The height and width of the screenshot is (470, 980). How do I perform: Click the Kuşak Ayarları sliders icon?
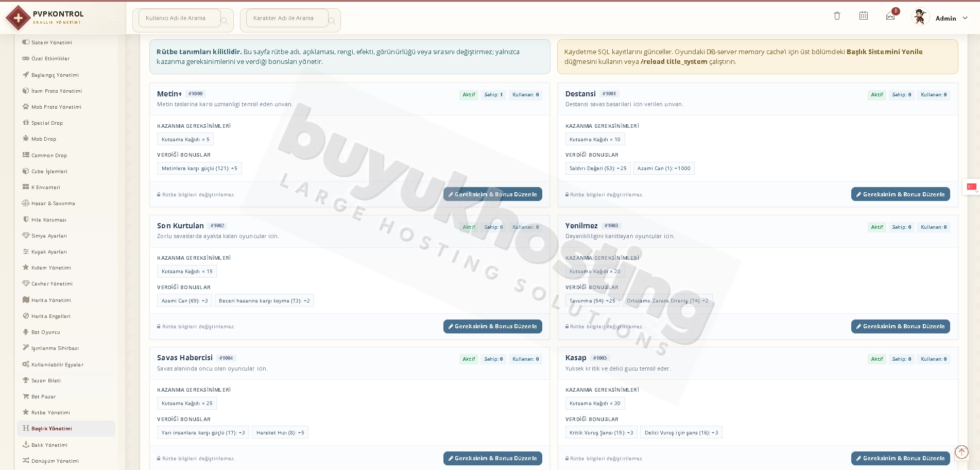coord(26,251)
